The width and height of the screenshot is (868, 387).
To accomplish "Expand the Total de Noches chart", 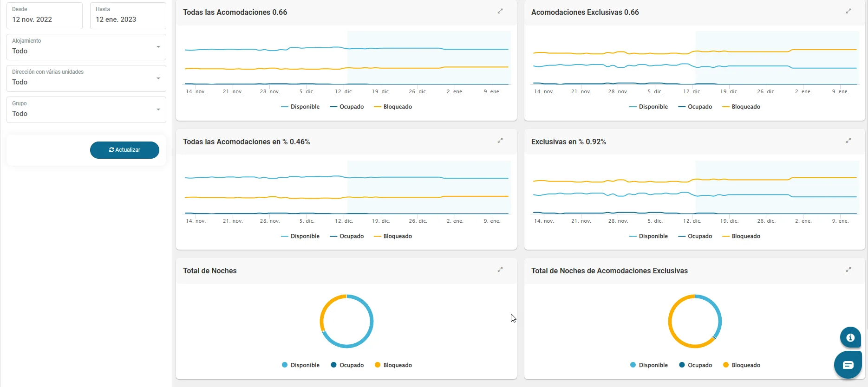I will tap(500, 270).
